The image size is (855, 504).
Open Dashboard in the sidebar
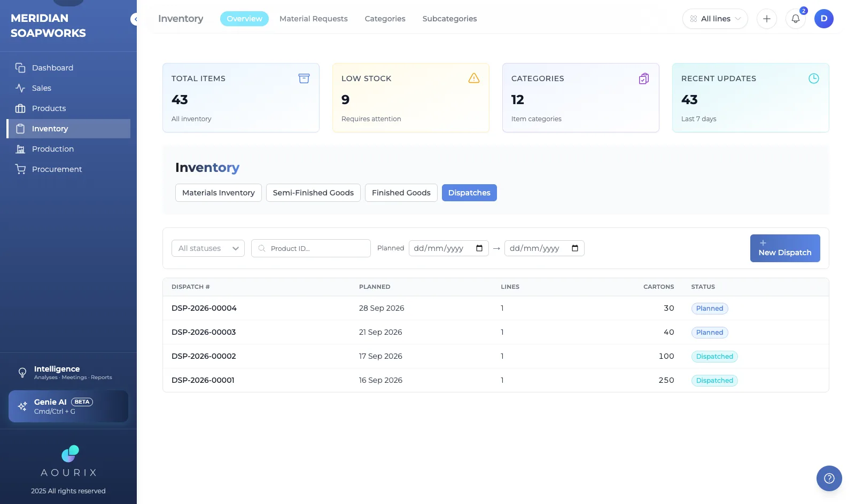click(x=68, y=68)
